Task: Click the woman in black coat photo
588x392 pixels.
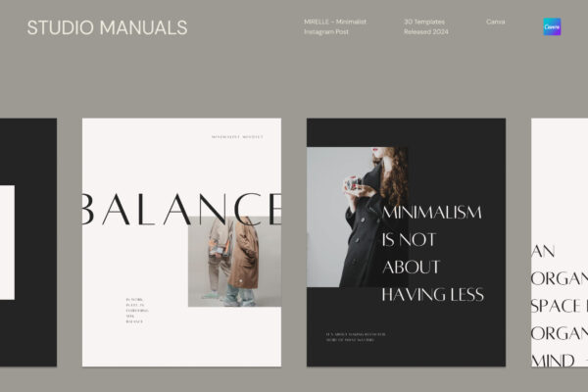Action: pyautogui.click(x=358, y=218)
